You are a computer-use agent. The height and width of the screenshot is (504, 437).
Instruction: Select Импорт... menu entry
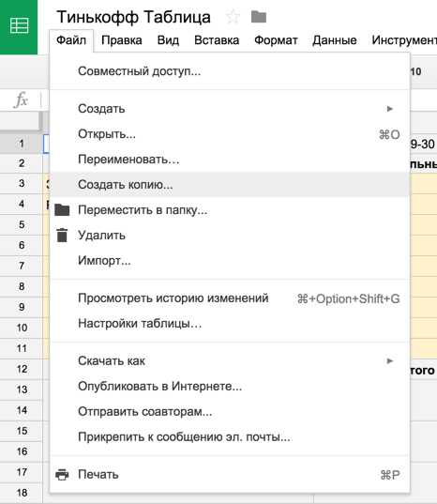click(x=230, y=260)
